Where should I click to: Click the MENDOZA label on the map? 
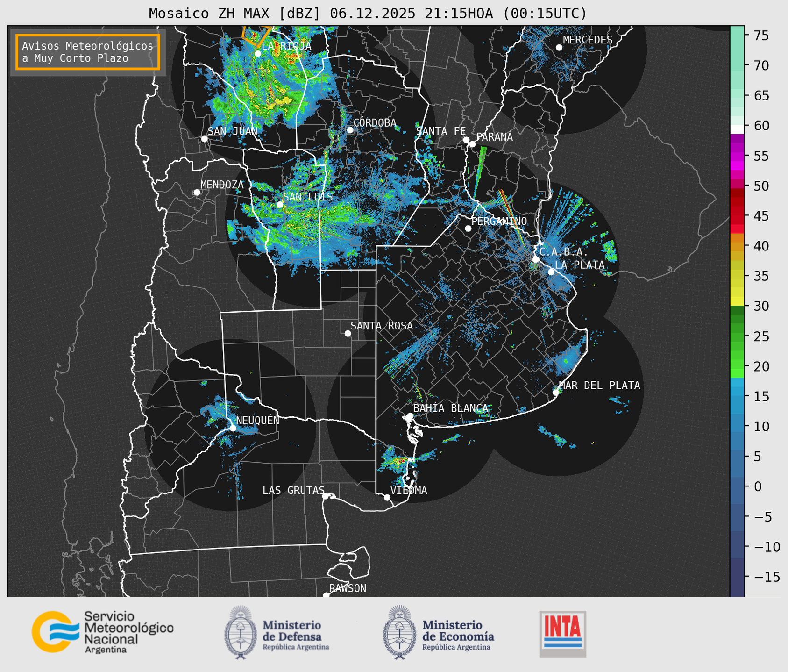point(222,185)
